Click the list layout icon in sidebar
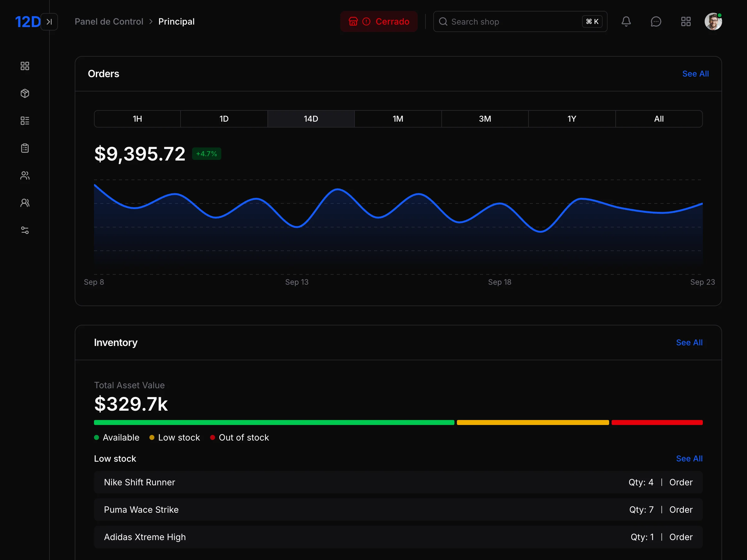The height and width of the screenshot is (560, 747). pyautogui.click(x=25, y=120)
